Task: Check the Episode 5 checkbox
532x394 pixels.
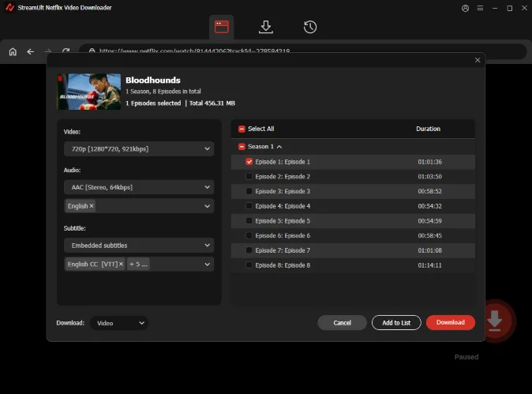Action: click(x=249, y=221)
